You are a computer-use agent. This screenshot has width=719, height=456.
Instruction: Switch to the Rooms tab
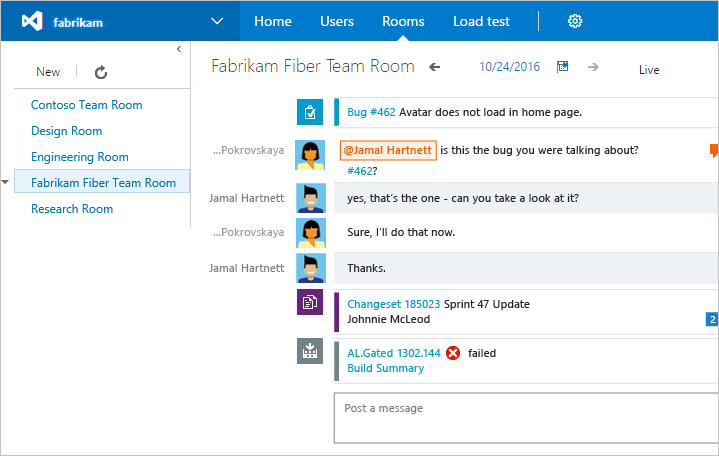pyautogui.click(x=404, y=21)
